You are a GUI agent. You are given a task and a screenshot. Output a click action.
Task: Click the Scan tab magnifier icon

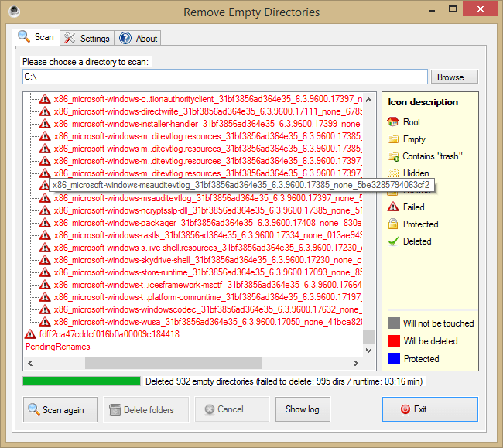pos(24,36)
